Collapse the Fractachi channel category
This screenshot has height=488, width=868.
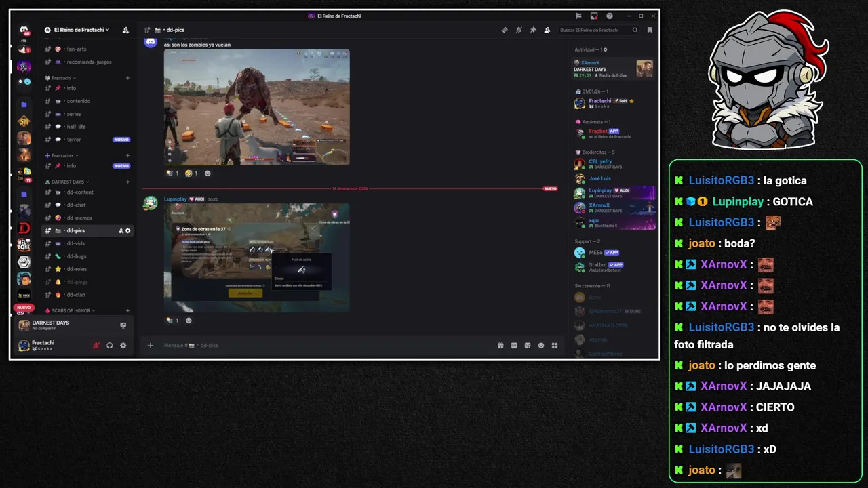pos(64,78)
